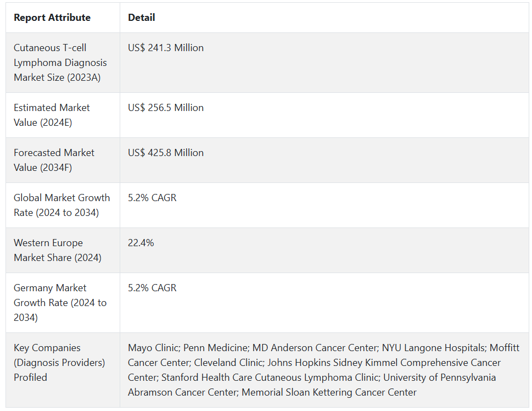
Task: Click the Global Market Growth Rate's 5.2% CAGR value
Action: [152, 198]
